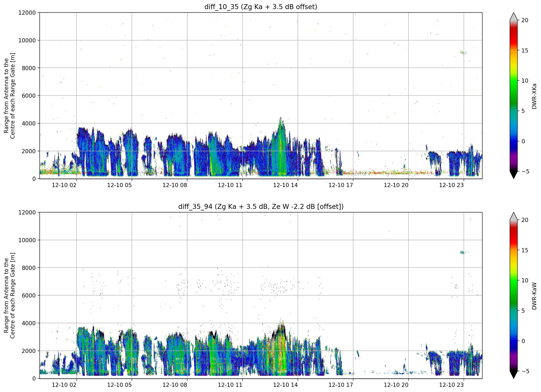The height and width of the screenshot is (392, 541).
Task: Click the 12-10 14 label on top plot
Action: (x=285, y=185)
